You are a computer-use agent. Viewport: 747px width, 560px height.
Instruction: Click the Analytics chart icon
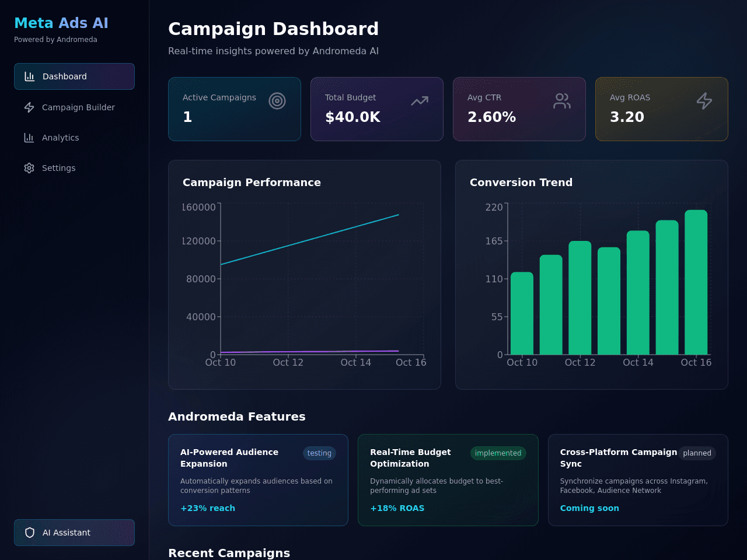(x=29, y=138)
